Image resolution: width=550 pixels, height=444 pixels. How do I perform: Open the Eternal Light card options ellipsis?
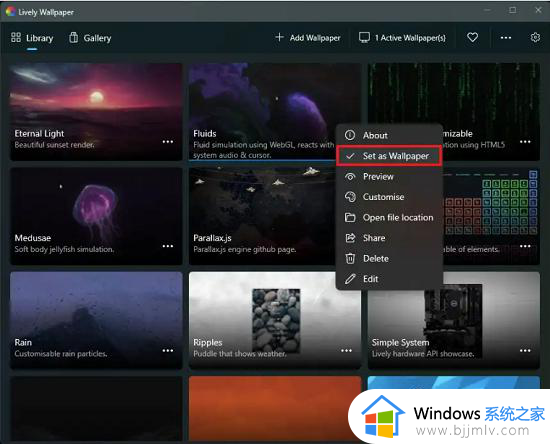(x=168, y=142)
